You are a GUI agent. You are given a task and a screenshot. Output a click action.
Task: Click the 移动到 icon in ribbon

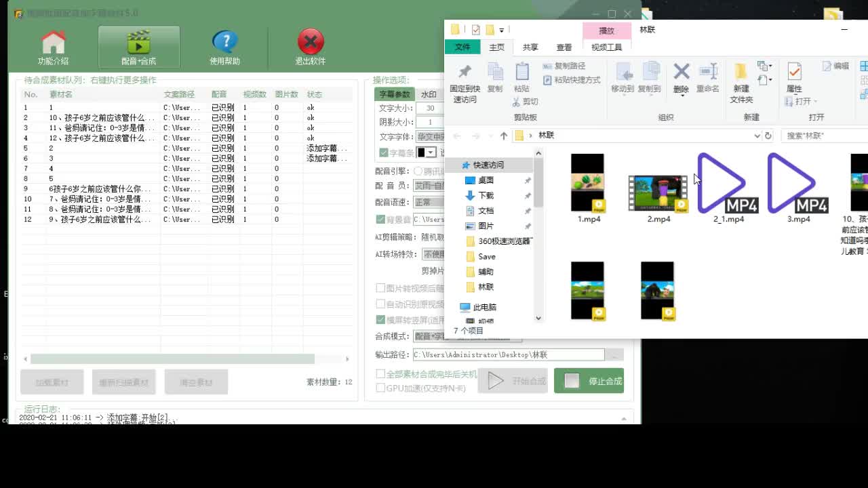[623, 72]
